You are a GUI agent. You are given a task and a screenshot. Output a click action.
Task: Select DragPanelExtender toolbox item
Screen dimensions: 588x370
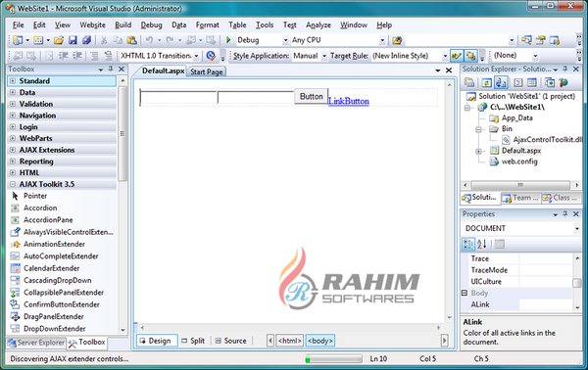point(54,316)
